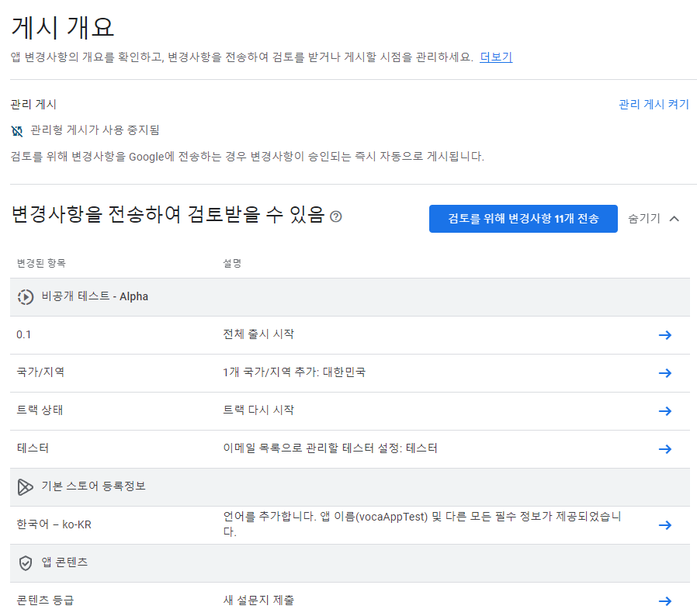Open arrow for the 트랙 상태 row
The height and width of the screenshot is (616, 697).
pos(665,411)
